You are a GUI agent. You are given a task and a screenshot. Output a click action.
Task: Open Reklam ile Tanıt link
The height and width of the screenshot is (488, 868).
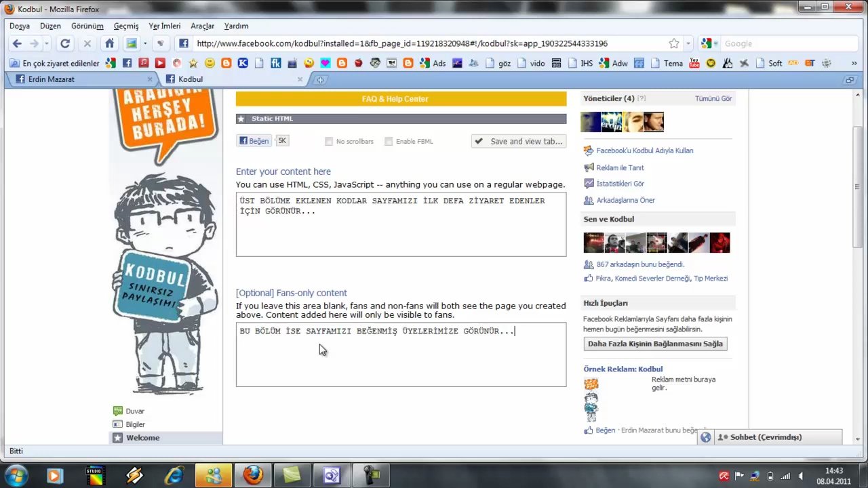tap(620, 167)
